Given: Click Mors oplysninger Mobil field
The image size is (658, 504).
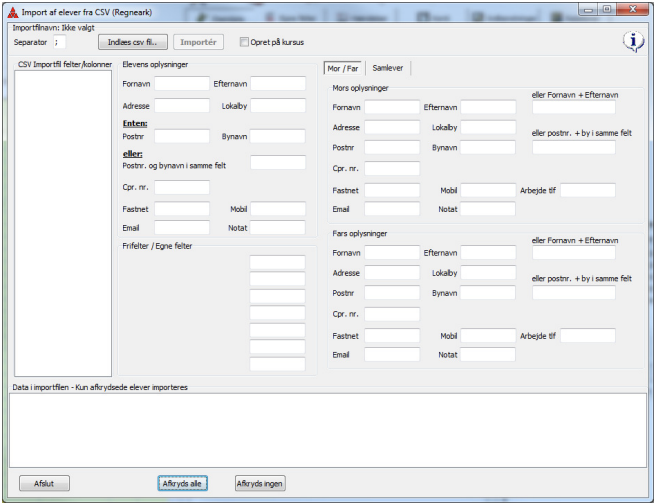Looking at the screenshot, I should (x=488, y=190).
